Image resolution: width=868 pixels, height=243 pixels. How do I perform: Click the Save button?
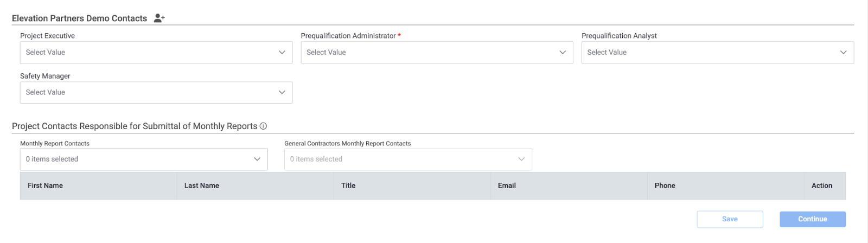[x=730, y=219]
